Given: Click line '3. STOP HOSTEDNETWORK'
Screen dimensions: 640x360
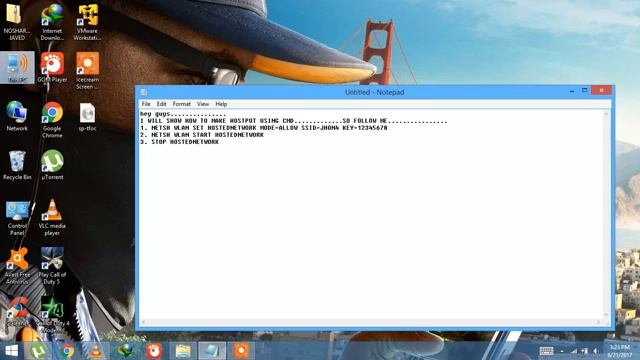Looking at the screenshot, I should pos(179,142).
